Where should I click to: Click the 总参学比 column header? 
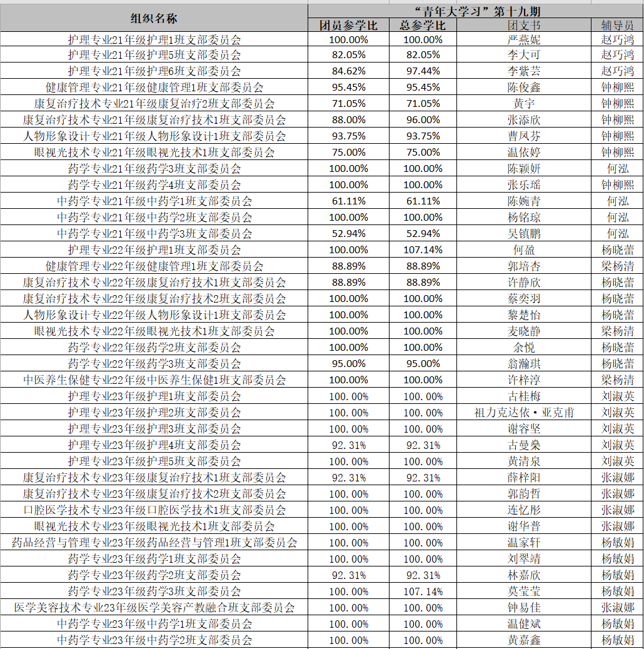tap(423, 25)
